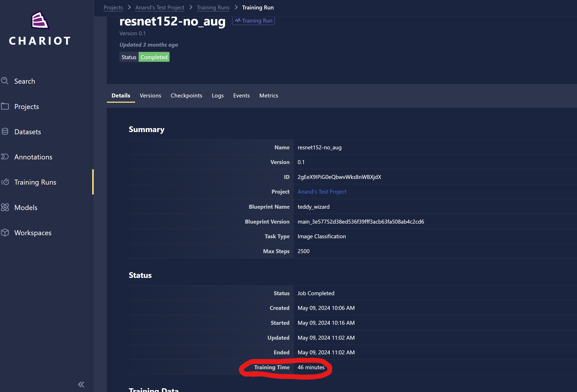This screenshot has height=392, width=577.
Task: Click the Annotations tag icon
Action: (5, 157)
